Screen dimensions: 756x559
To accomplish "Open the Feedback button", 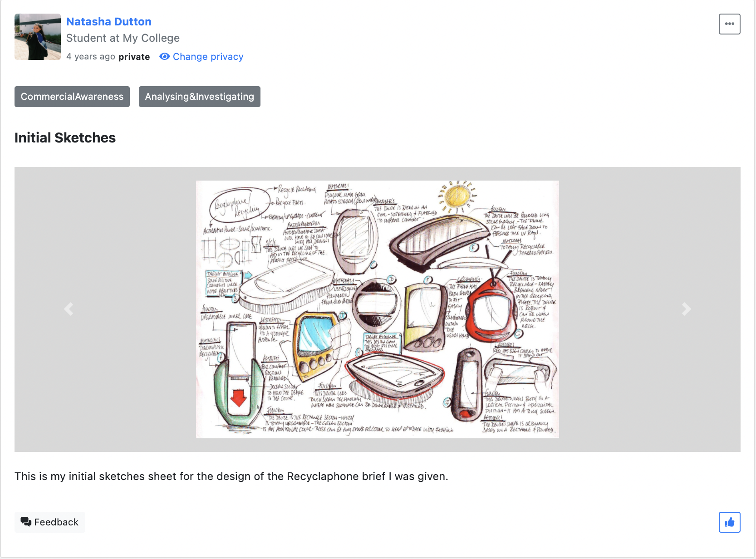I will (50, 522).
